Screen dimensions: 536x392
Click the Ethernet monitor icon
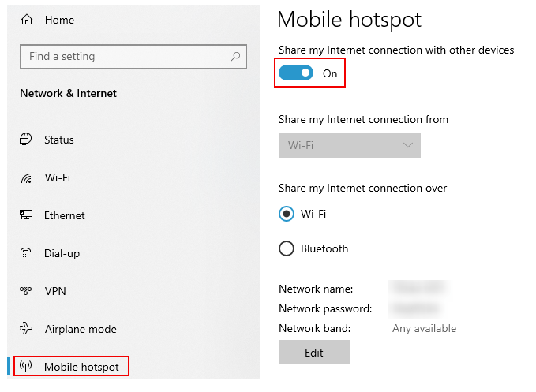[x=26, y=215]
